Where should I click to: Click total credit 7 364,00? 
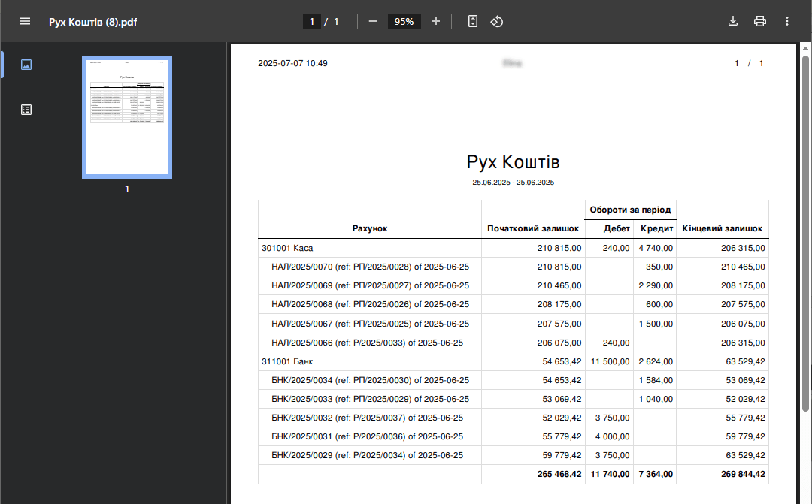tap(656, 474)
